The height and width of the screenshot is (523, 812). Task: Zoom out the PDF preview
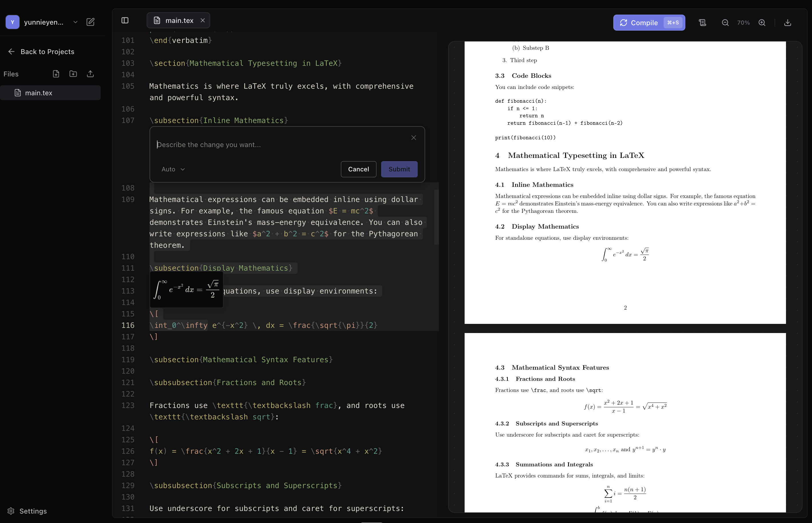pos(725,22)
